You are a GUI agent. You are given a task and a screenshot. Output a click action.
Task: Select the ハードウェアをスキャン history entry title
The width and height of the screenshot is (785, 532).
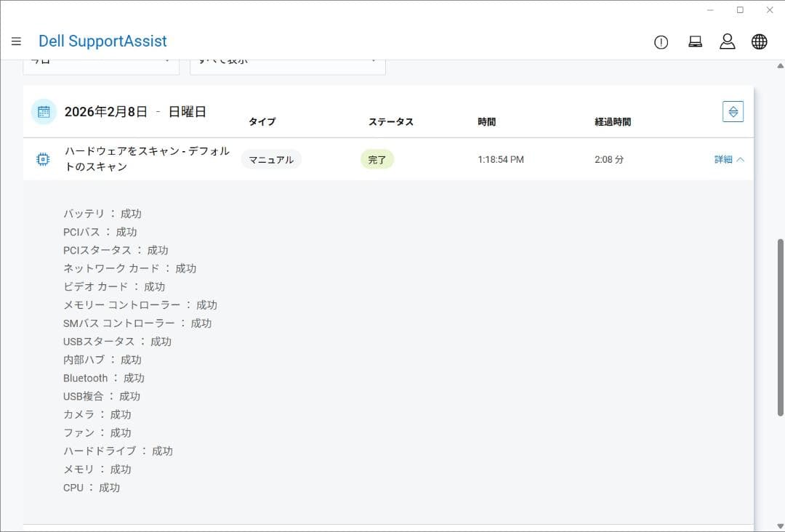(x=147, y=158)
